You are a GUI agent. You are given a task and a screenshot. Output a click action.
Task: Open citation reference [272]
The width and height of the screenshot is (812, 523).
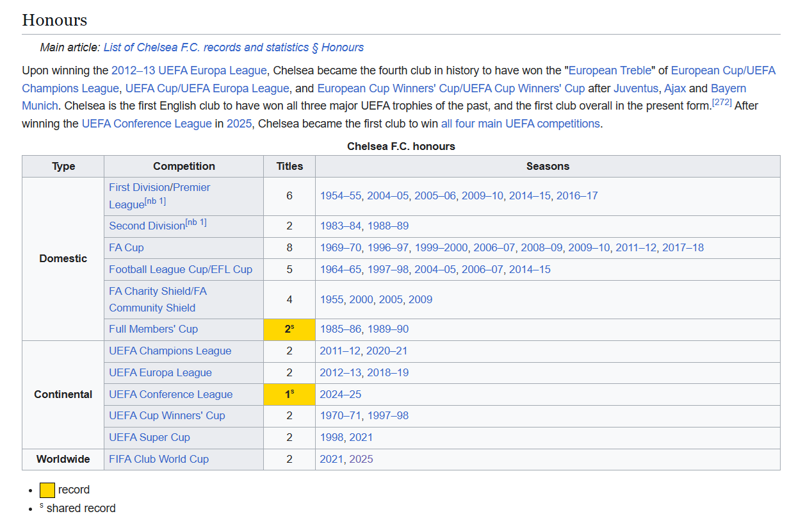tap(722, 103)
